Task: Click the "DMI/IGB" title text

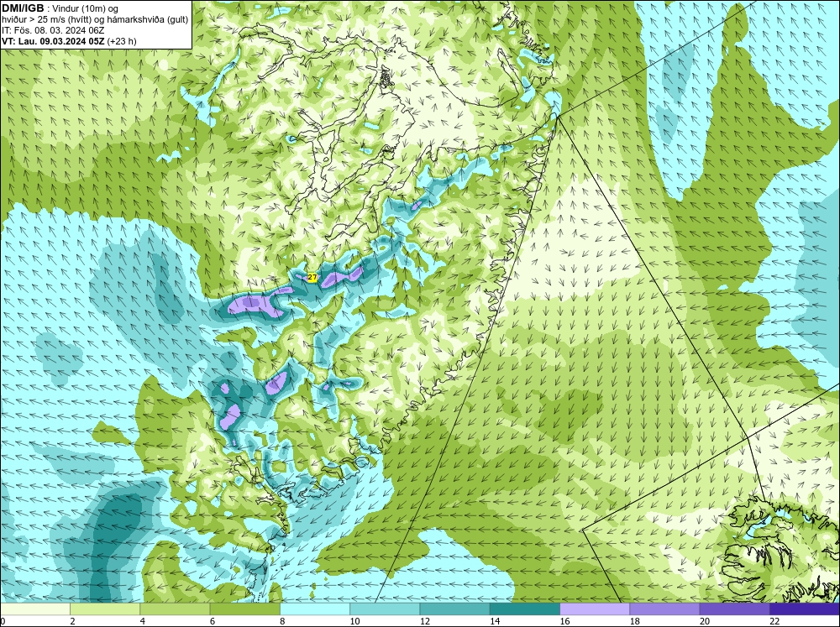Action: (x=23, y=8)
